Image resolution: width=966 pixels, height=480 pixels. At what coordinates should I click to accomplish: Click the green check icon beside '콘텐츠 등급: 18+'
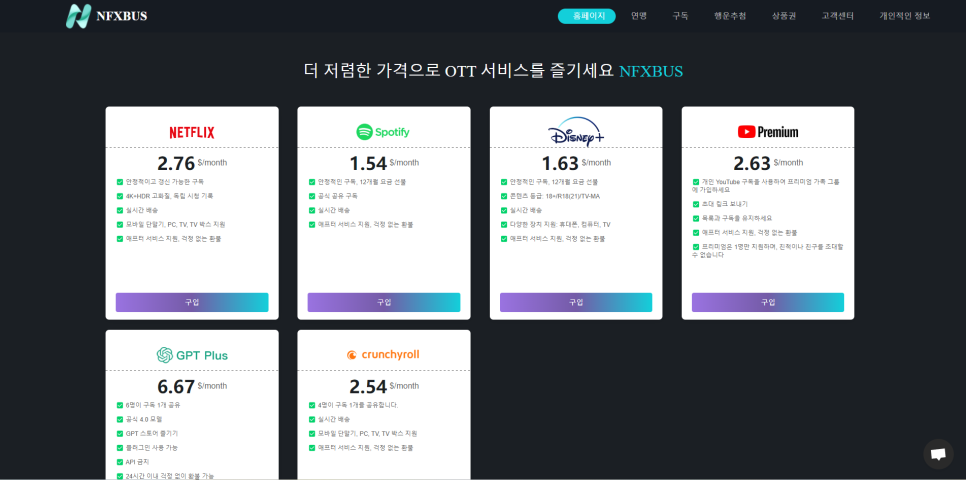coord(504,196)
